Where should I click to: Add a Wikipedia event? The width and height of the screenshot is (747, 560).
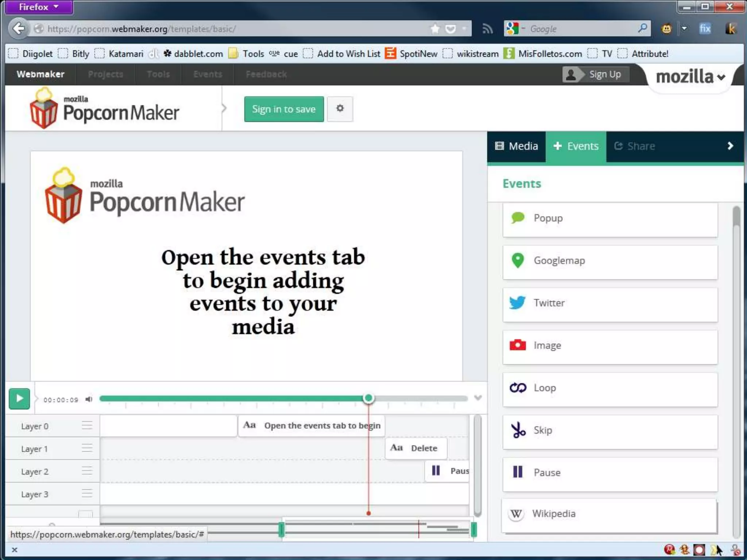(x=609, y=514)
